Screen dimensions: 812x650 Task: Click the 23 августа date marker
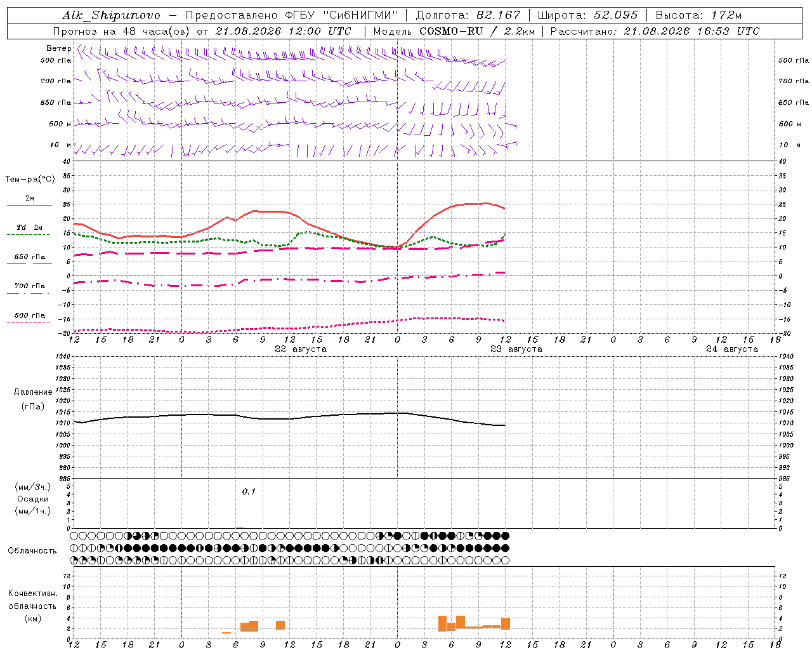coord(516,348)
